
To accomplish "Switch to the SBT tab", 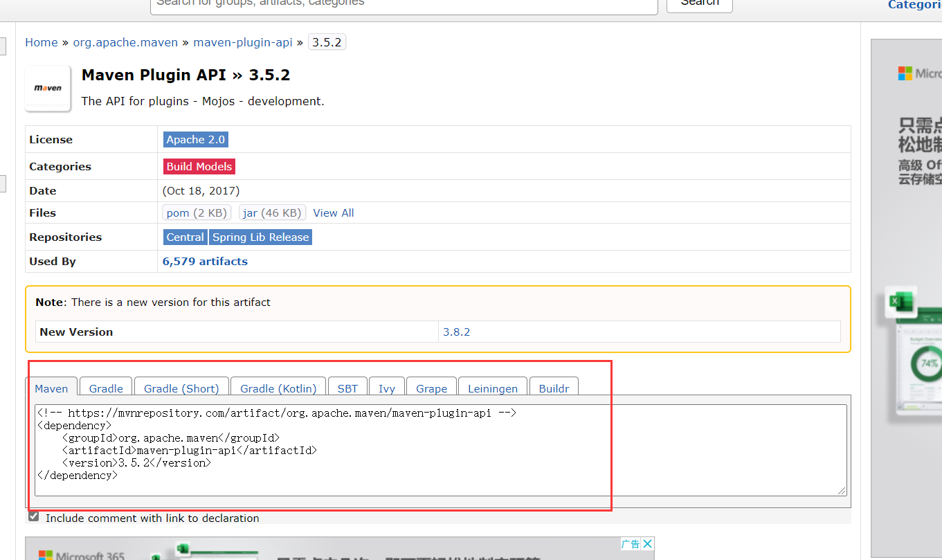I will [x=347, y=388].
